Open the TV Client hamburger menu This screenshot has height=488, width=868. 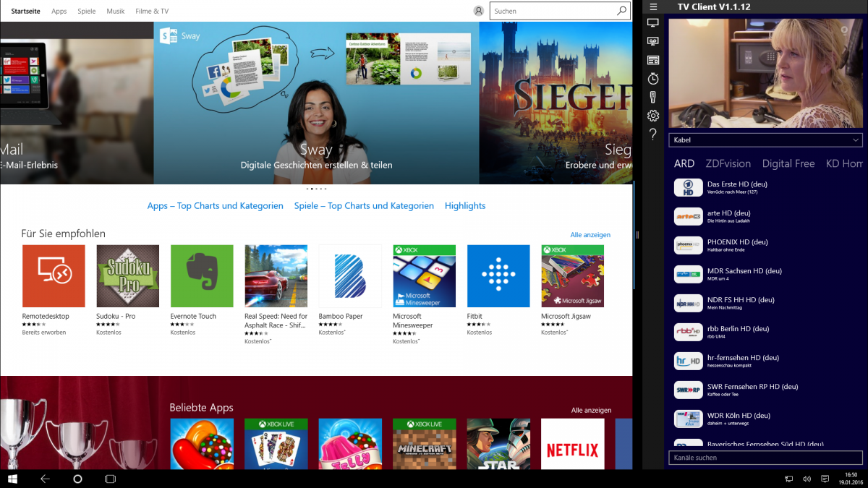653,7
